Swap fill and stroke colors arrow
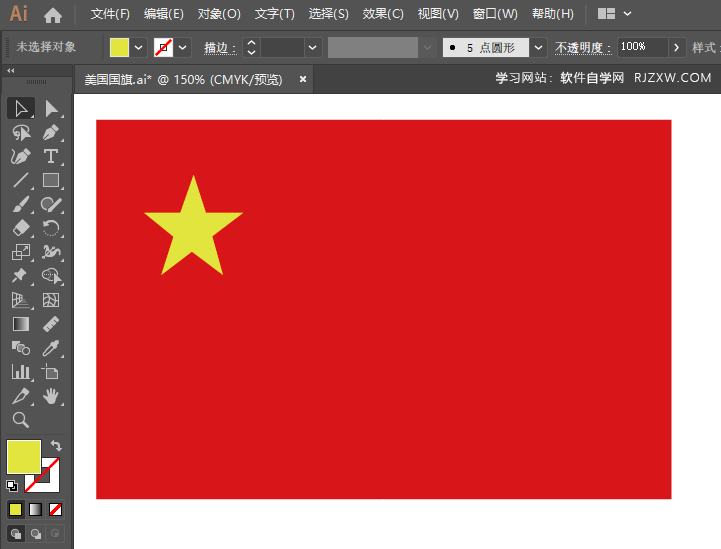Image resolution: width=721 pixels, height=549 pixels. (x=56, y=445)
